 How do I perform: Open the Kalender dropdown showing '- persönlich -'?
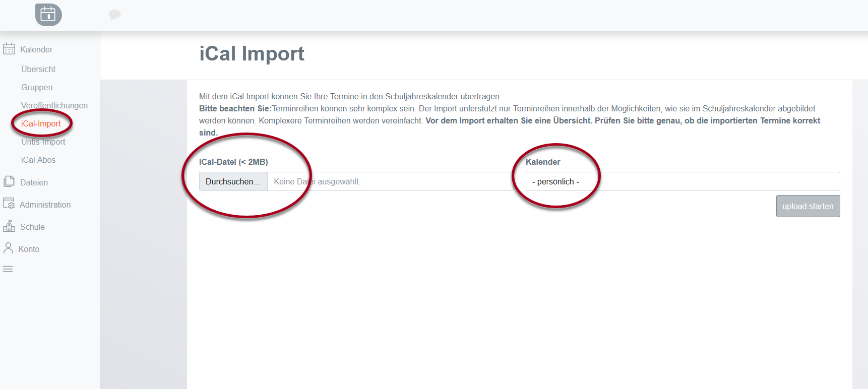tap(683, 181)
